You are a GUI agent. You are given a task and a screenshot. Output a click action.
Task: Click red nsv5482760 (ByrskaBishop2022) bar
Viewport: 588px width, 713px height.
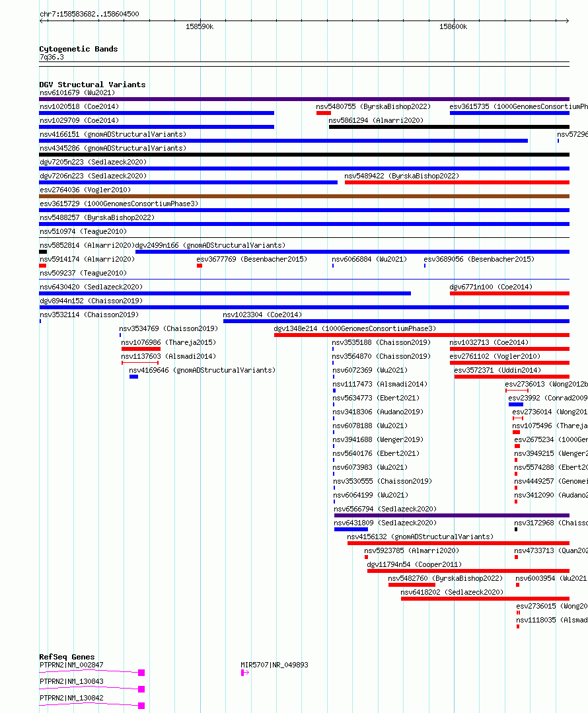[x=412, y=585]
